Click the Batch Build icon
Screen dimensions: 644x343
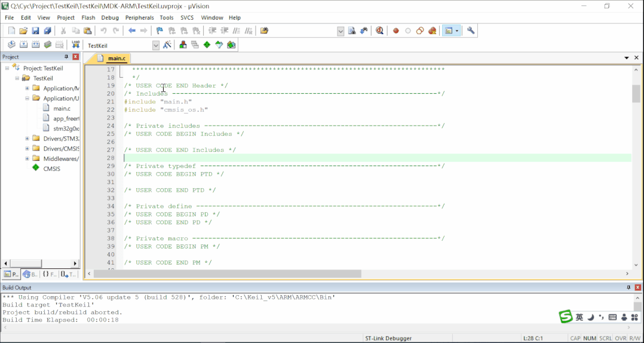[x=48, y=45]
